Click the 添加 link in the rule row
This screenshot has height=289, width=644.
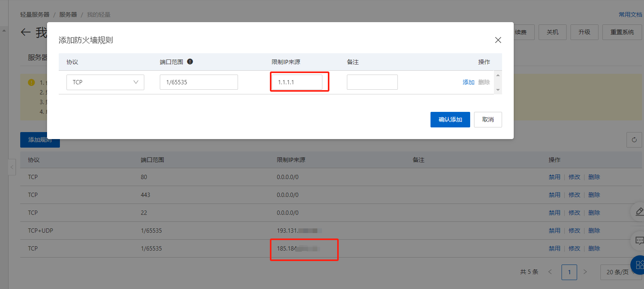point(468,82)
